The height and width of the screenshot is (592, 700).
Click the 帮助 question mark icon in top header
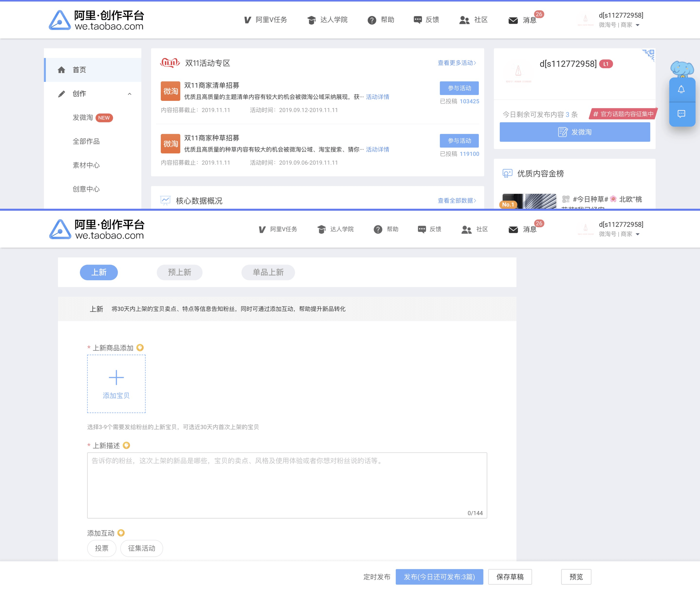point(372,20)
